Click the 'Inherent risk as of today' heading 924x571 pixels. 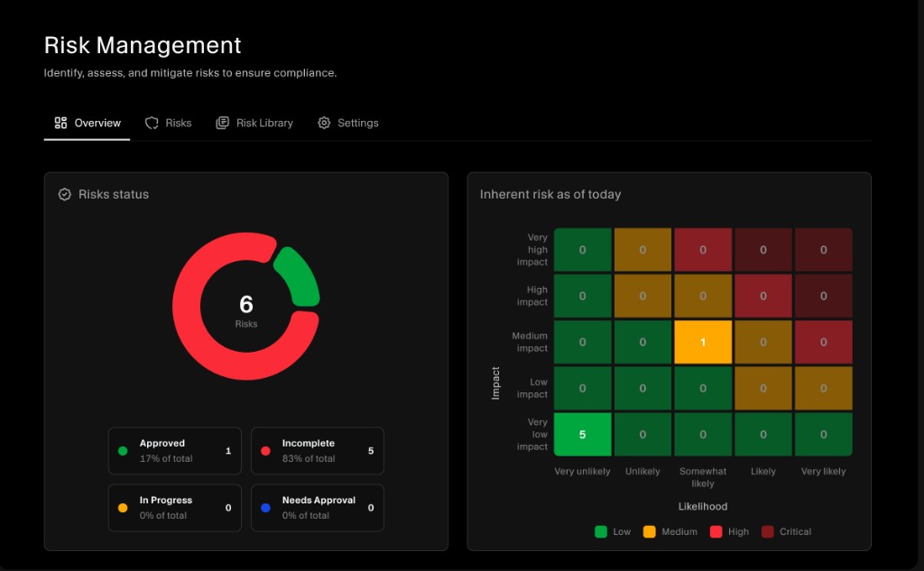[550, 195]
